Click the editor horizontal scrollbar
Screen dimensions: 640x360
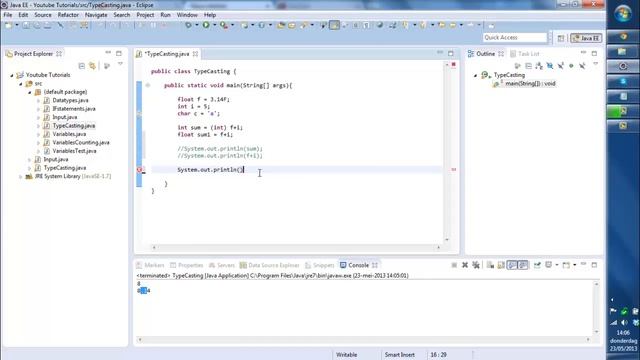pos(296,247)
